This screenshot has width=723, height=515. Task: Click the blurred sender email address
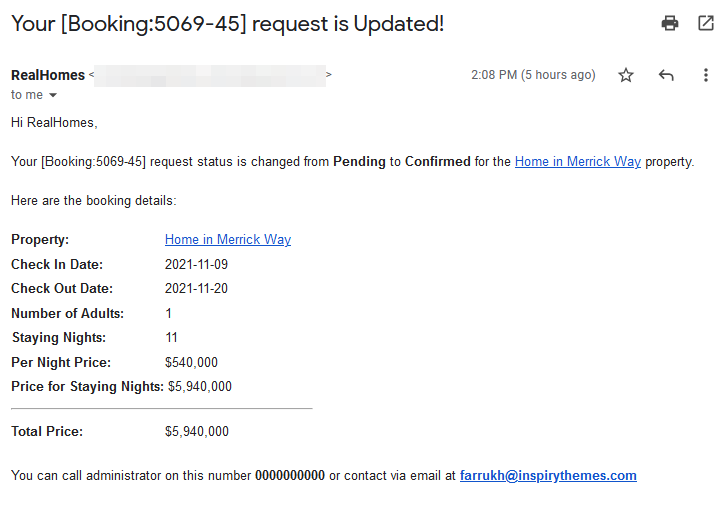(x=210, y=75)
